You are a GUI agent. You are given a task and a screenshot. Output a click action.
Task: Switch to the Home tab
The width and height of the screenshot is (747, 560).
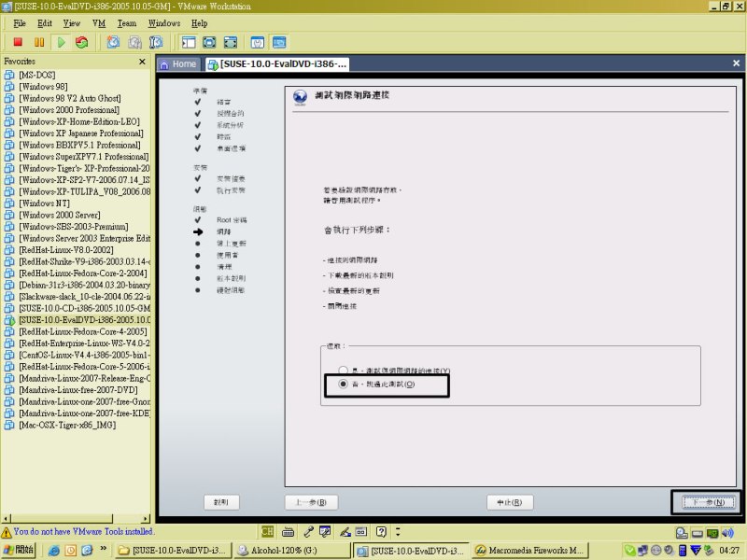coord(178,64)
